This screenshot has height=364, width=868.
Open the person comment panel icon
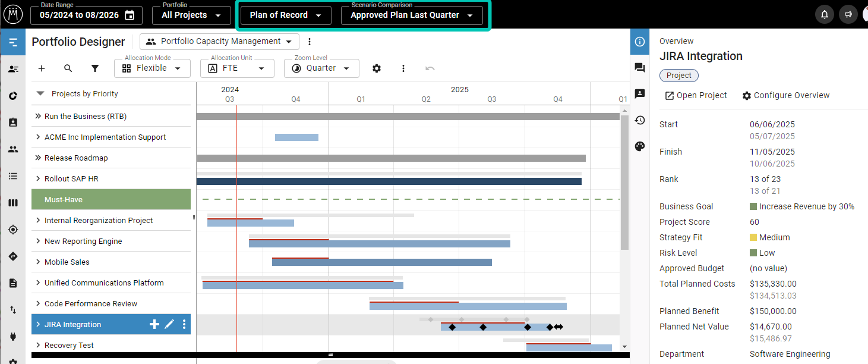coord(640,94)
